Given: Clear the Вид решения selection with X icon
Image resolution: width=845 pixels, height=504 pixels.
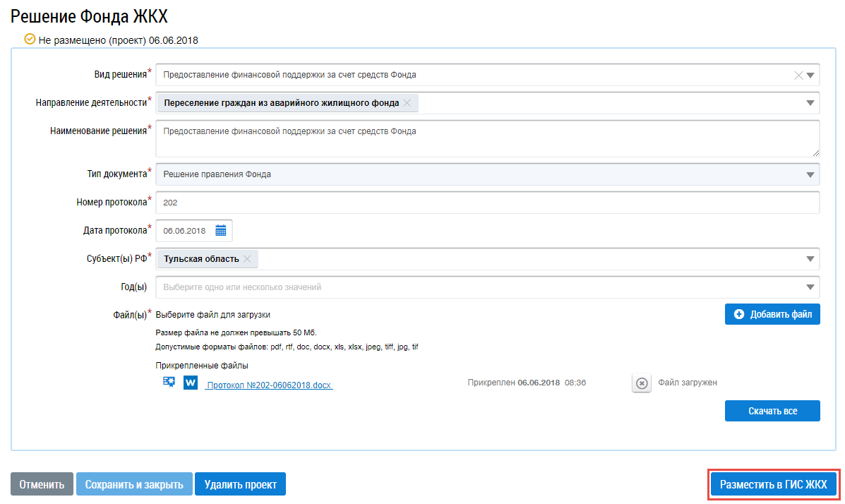Looking at the screenshot, I should click(x=798, y=76).
